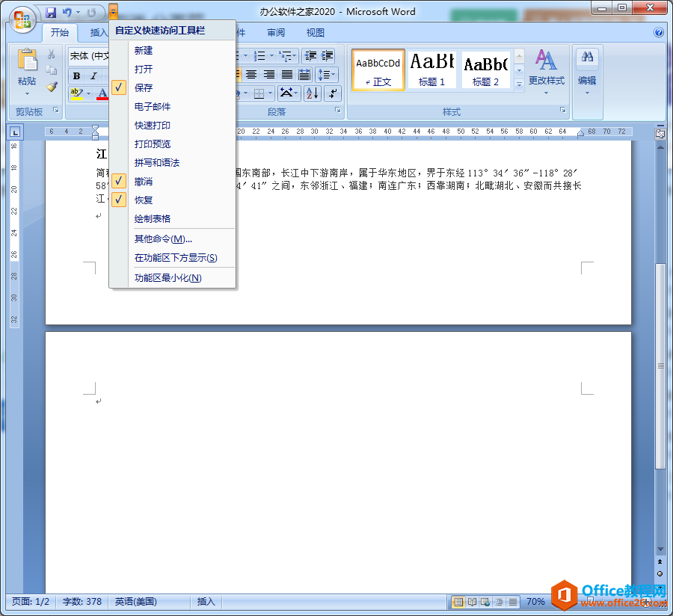Switch to the 开始 ribbon tab

[60, 33]
